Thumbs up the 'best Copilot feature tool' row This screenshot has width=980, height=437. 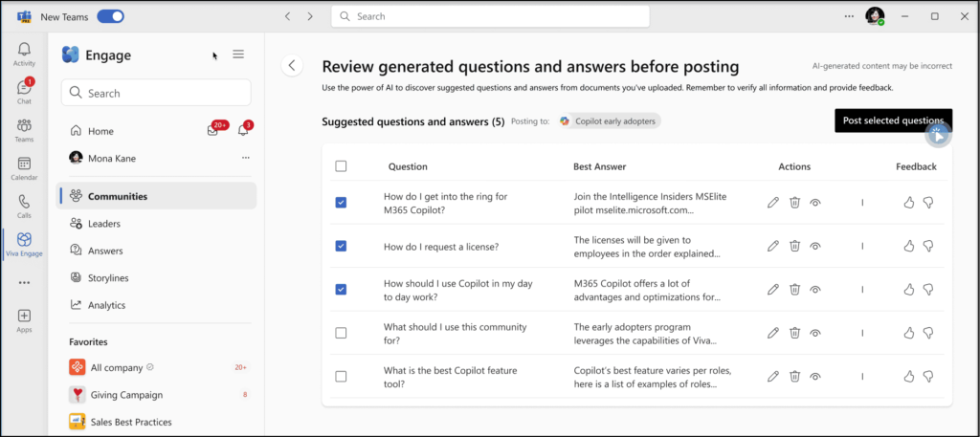coord(909,377)
